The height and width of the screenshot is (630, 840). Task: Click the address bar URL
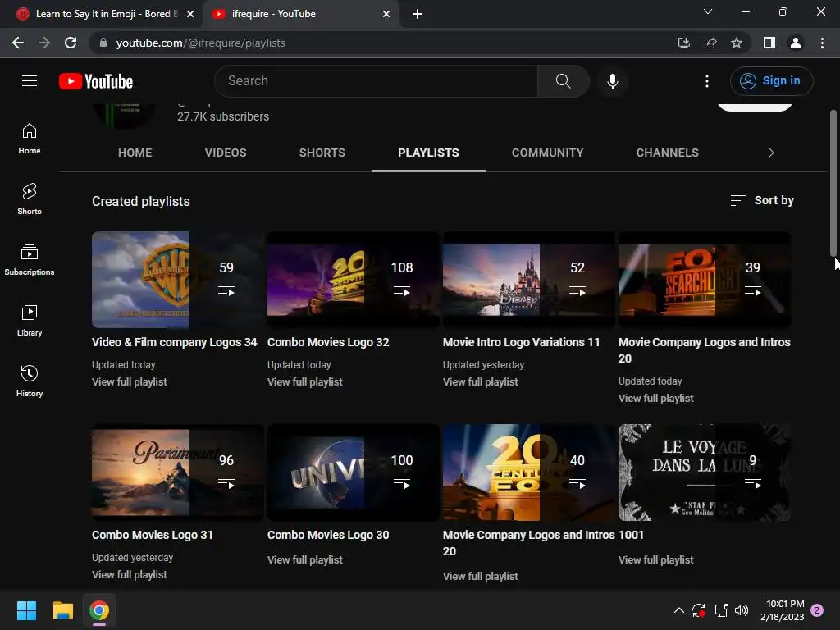coord(200,43)
